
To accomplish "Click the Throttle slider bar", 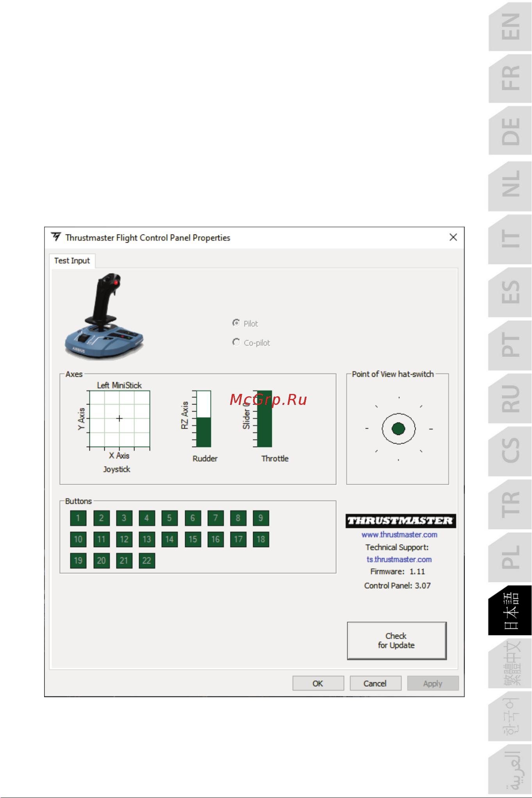I will tap(264, 419).
